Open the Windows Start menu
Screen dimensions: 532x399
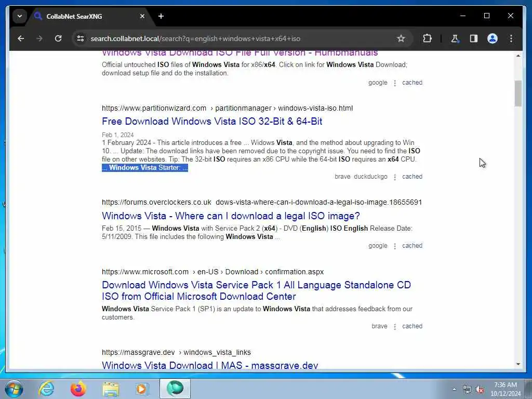click(14, 389)
